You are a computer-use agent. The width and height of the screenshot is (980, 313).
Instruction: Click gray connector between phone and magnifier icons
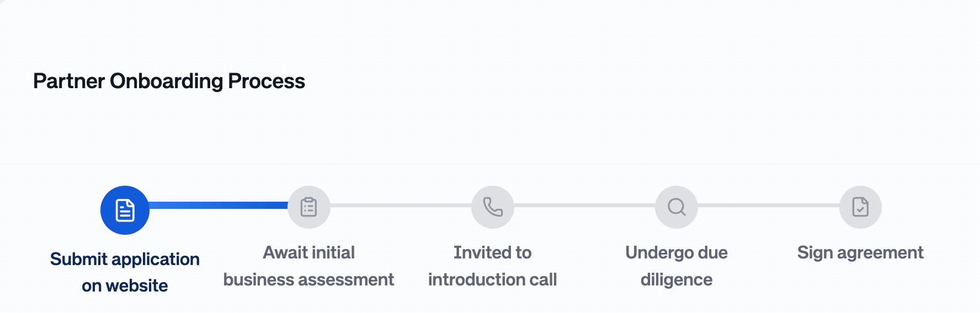[x=584, y=206]
